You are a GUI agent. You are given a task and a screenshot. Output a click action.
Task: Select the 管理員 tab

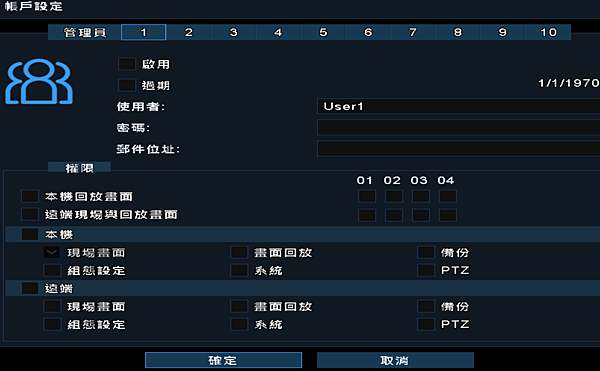pos(85,33)
